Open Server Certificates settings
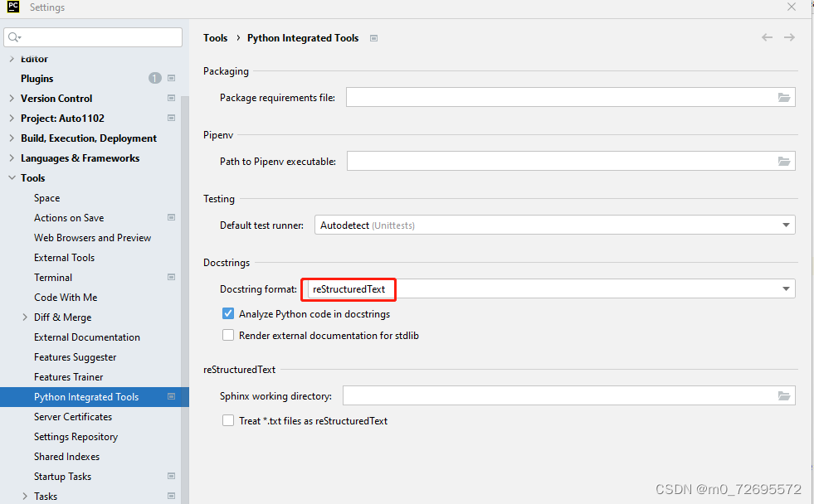Image resolution: width=814 pixels, height=504 pixels. 73,417
